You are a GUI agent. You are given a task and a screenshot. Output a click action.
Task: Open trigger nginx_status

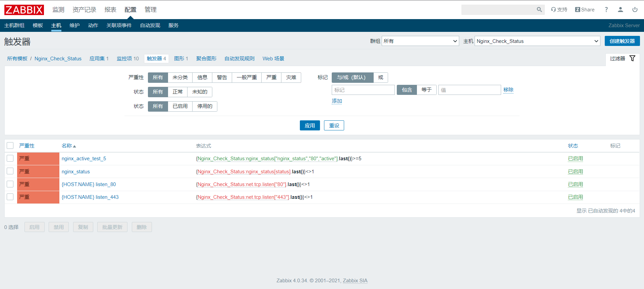(x=76, y=172)
